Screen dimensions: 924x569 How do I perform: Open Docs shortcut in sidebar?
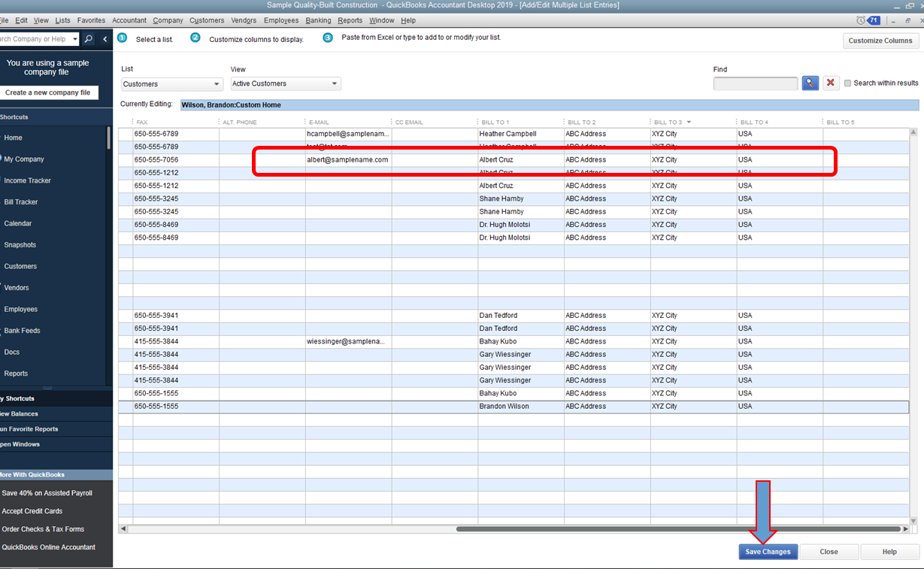(12, 352)
